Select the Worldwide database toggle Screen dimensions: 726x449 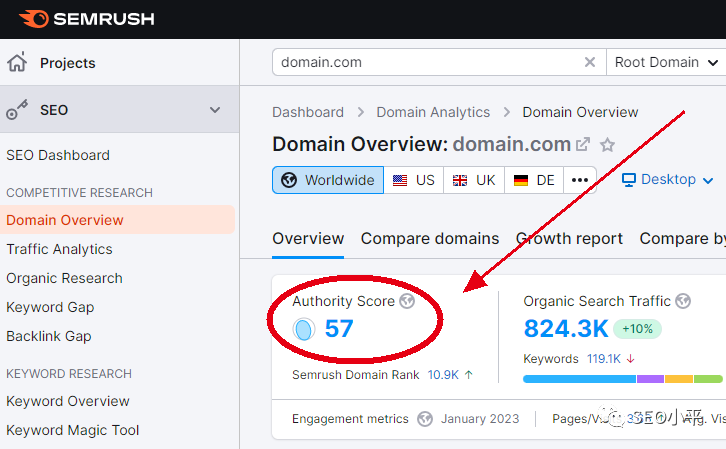(328, 180)
